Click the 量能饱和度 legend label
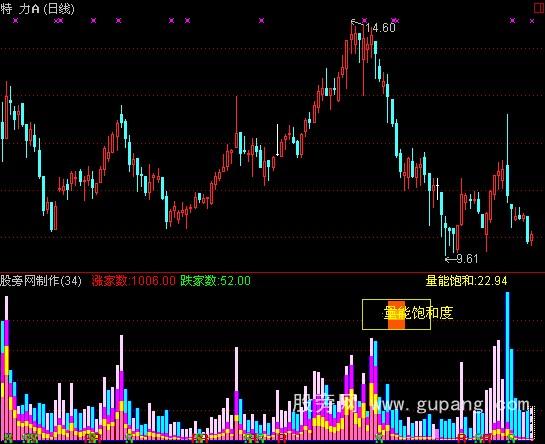The width and height of the screenshot is (545, 444). point(418,313)
